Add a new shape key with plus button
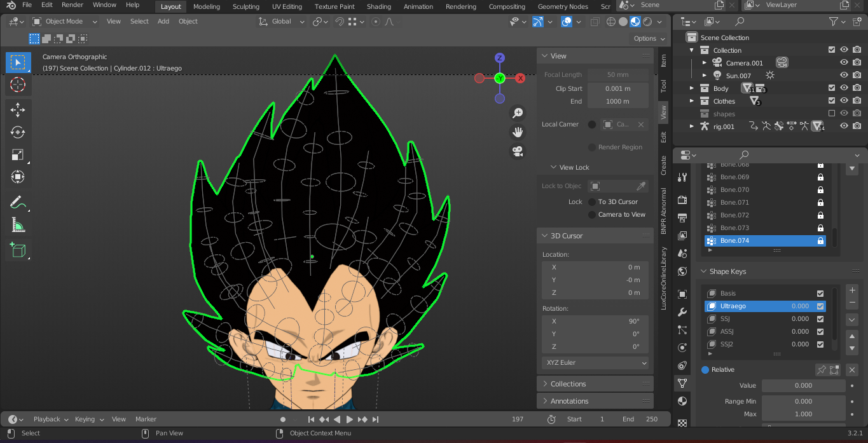This screenshot has height=443, width=868. (x=852, y=290)
